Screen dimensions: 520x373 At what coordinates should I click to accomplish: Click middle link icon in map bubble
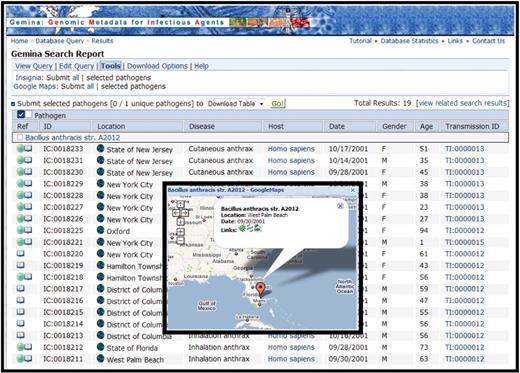250,229
